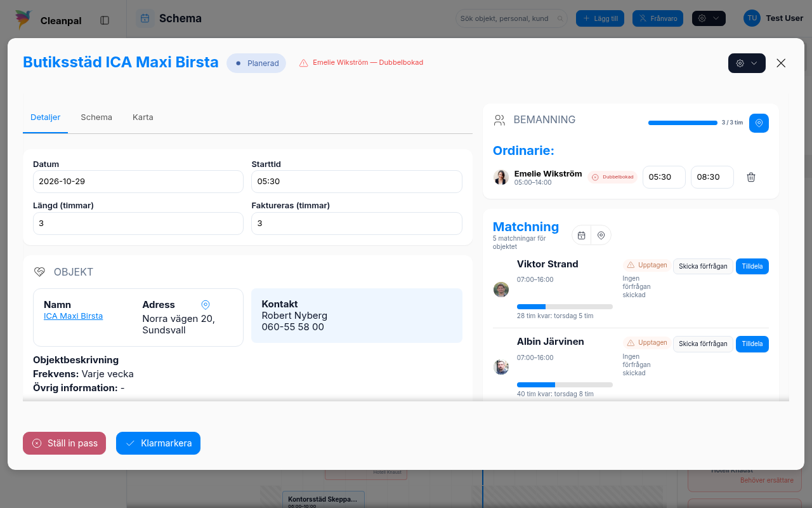Open the settings dropdown in the top bar
Image resolution: width=812 pixels, height=508 pixels.
click(x=709, y=18)
